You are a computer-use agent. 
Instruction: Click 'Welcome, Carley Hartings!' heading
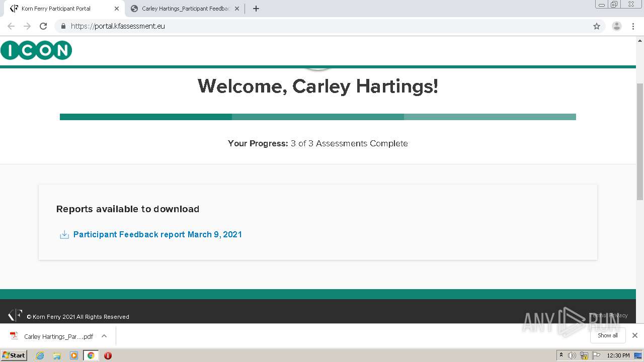point(318,86)
